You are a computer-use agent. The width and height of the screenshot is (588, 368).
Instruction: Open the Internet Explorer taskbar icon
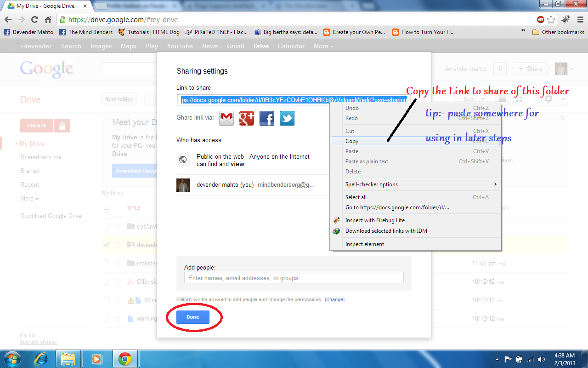40,359
